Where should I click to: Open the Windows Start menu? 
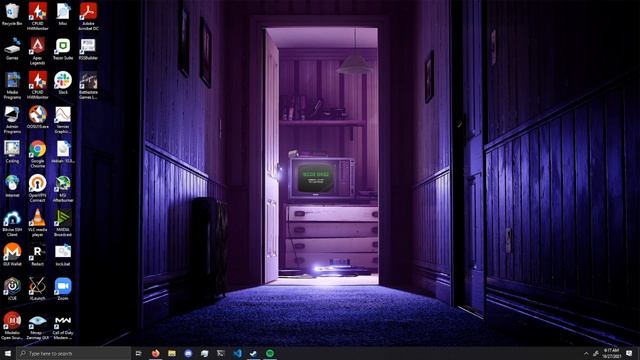click(x=7, y=353)
